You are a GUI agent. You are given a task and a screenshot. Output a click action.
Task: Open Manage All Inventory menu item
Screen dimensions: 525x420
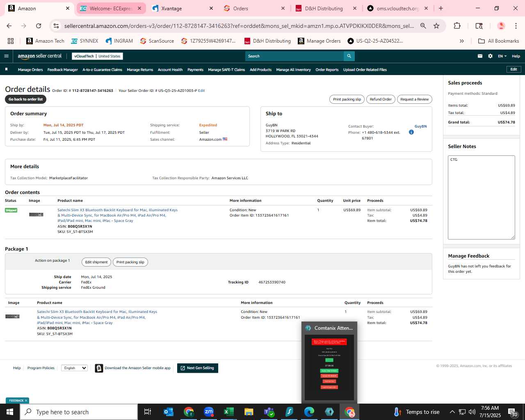[x=293, y=70]
